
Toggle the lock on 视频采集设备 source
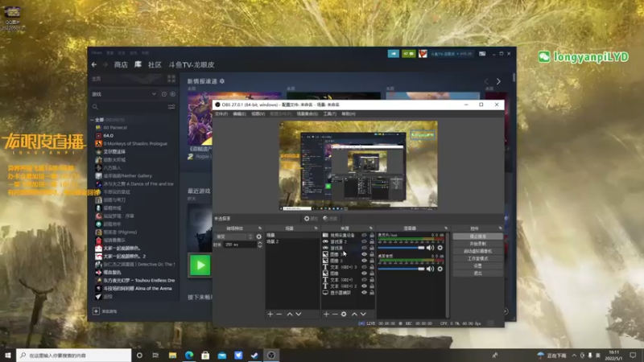point(372,235)
